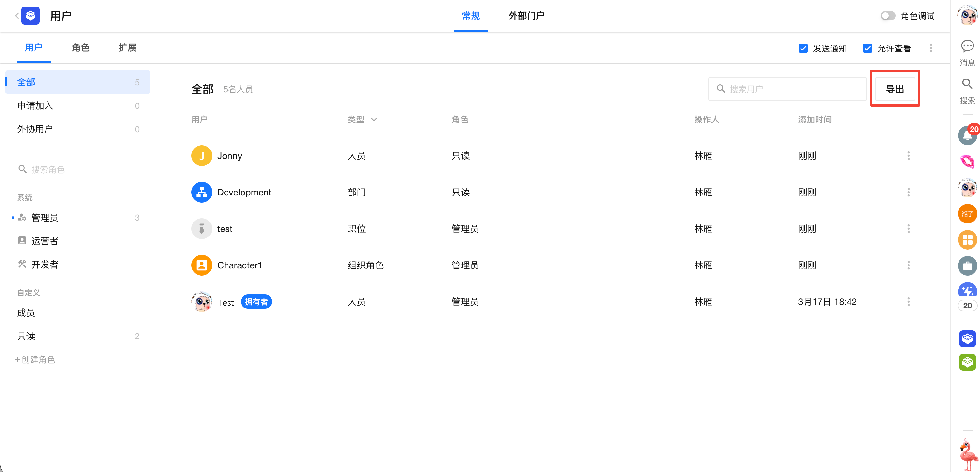This screenshot has width=980, height=472.
Task: Select 全部 in the left list
Action: (78, 82)
